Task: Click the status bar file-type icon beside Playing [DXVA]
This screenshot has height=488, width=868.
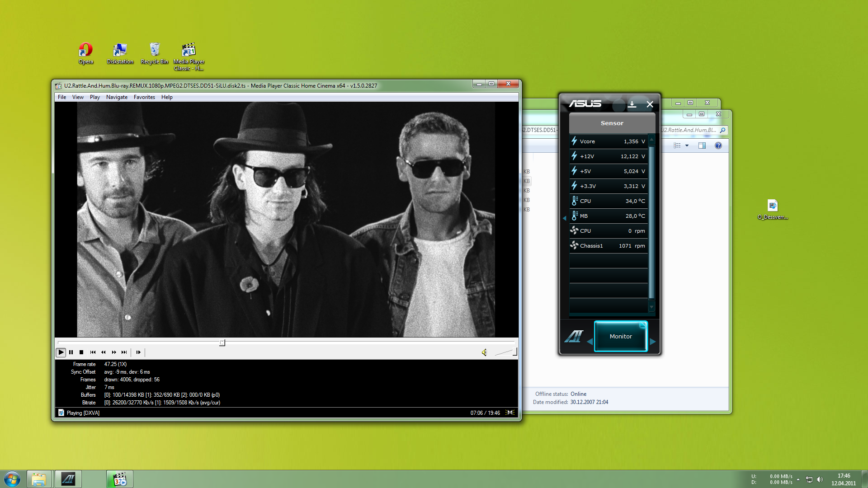Action: [x=61, y=413]
